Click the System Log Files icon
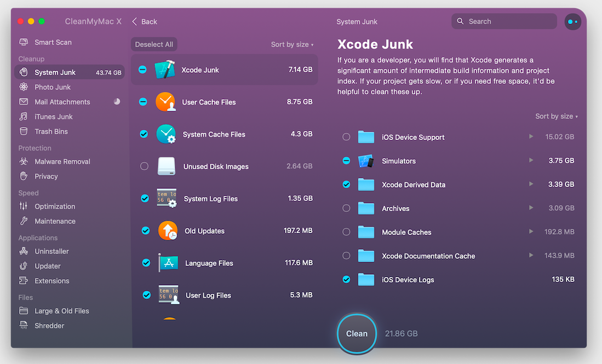This screenshot has width=602, height=364. pos(167,198)
